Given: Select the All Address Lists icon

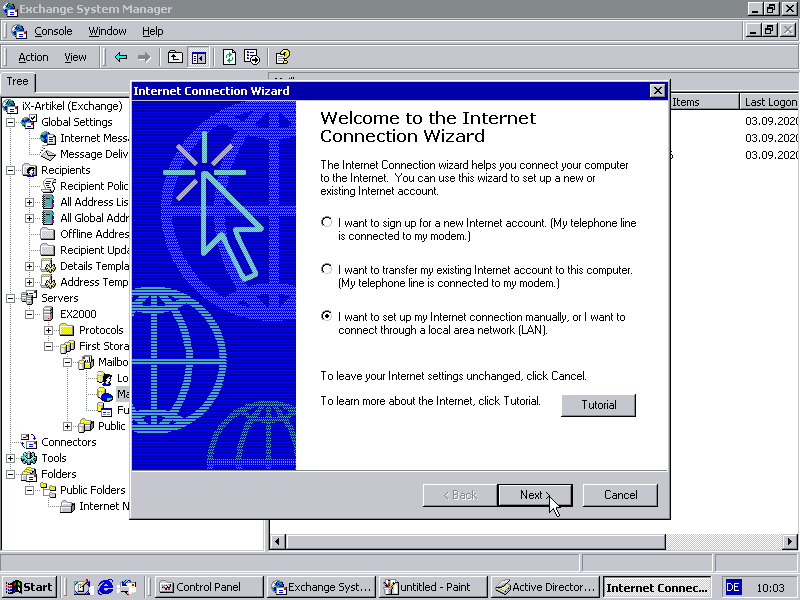Looking at the screenshot, I should click(x=48, y=202).
